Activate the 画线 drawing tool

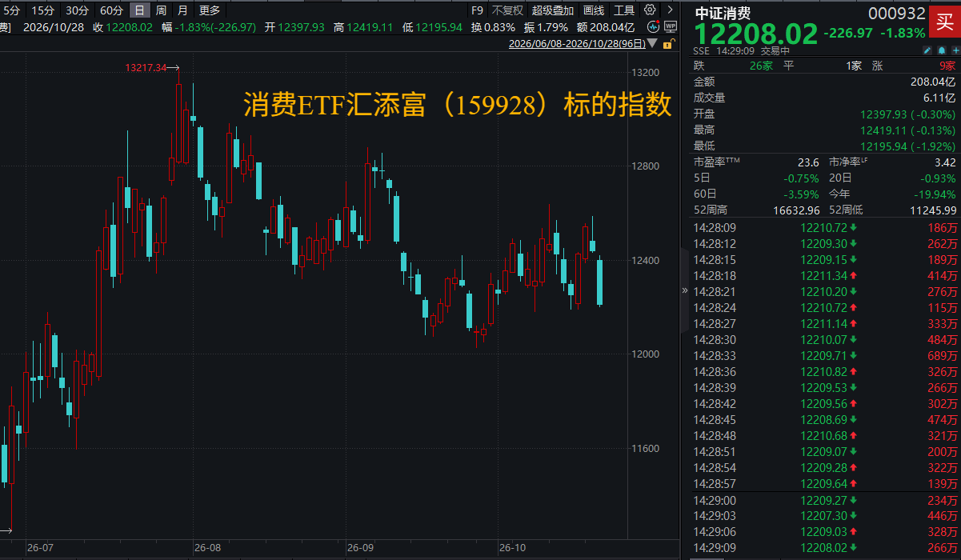594,10
